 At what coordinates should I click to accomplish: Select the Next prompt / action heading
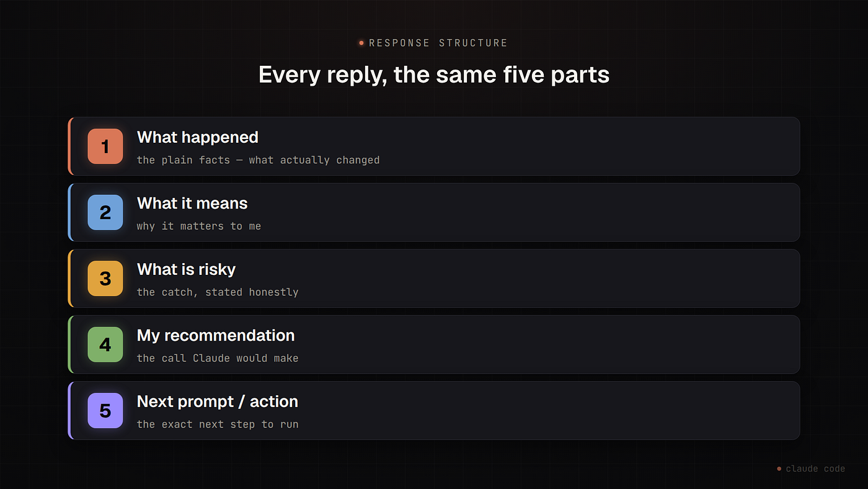(x=218, y=402)
